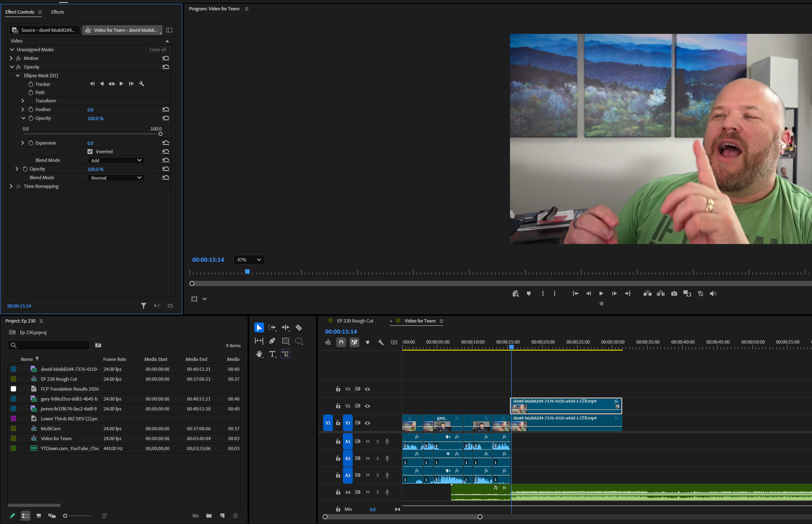Click the project panel search field
Screen dimensions: 812x524
coord(49,345)
